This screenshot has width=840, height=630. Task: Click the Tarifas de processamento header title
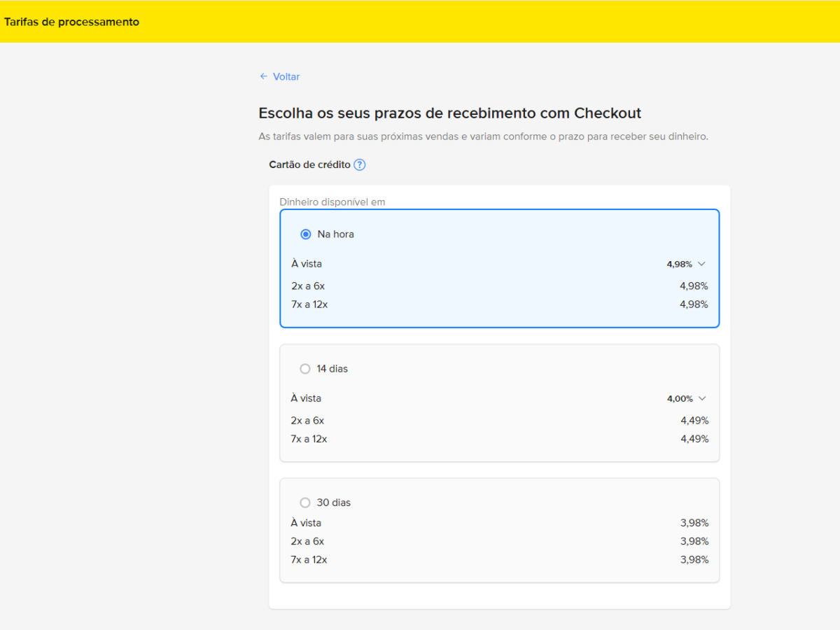[71, 22]
